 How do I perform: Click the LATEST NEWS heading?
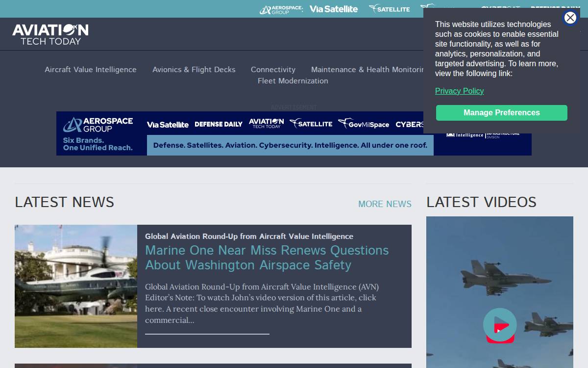click(64, 202)
